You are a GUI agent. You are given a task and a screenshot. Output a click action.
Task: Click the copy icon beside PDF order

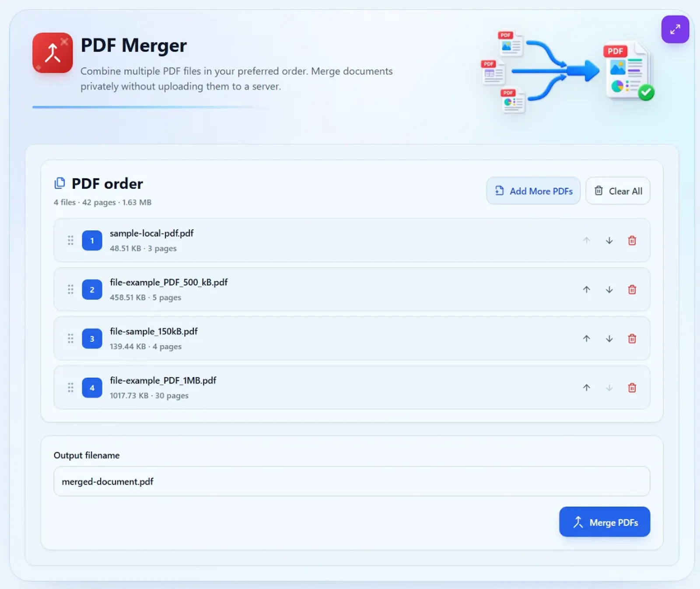point(59,183)
